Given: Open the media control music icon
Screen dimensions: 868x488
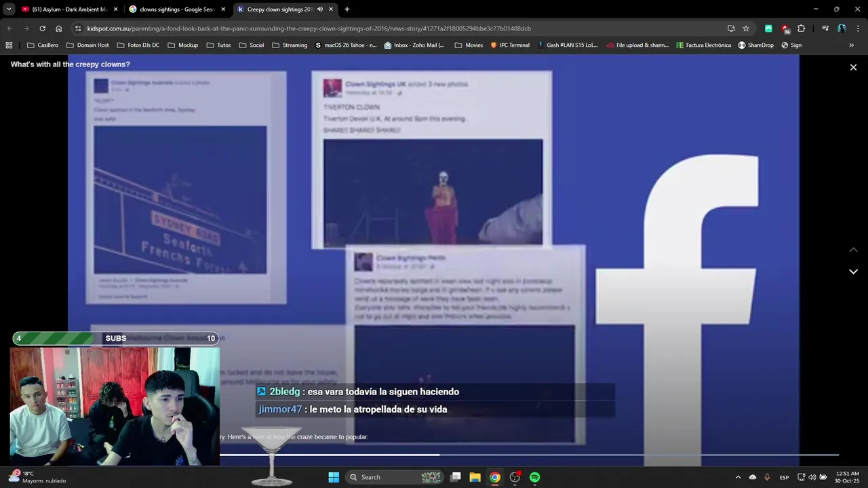Looking at the screenshot, I should click(x=825, y=28).
